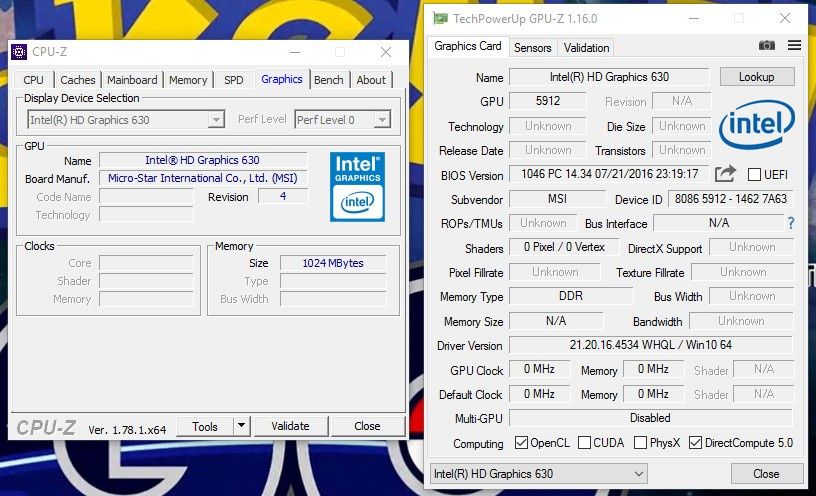The height and width of the screenshot is (496, 816).
Task: Open the GPU-Z graphics card selector dropdown
Action: point(539,474)
